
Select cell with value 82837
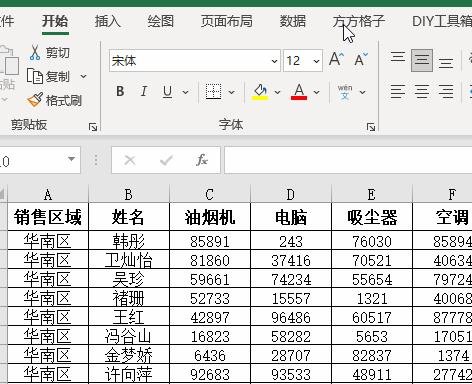(372, 355)
